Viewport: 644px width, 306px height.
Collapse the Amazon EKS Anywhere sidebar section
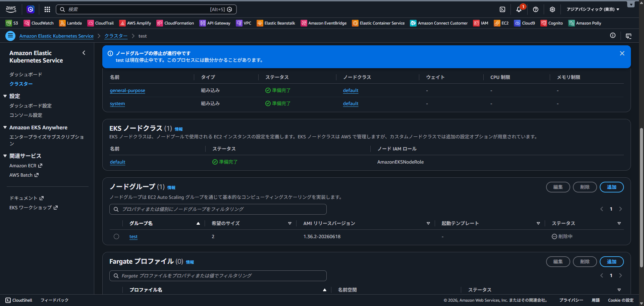click(x=5, y=127)
